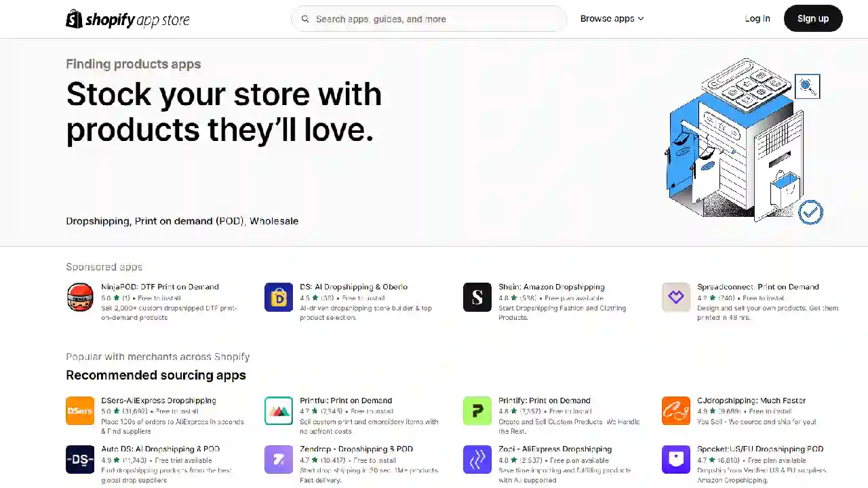Open the Printify: Print on Demand app icon
868x488 pixels.
point(477,411)
